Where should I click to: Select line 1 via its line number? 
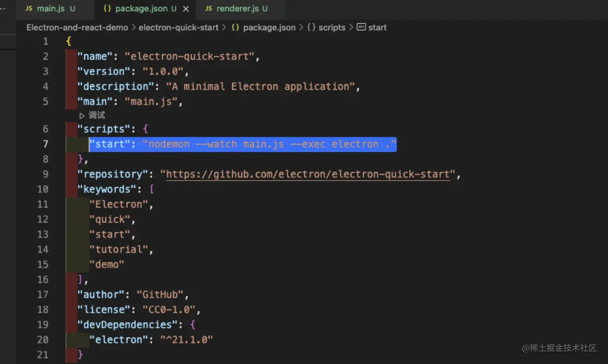[x=45, y=41]
